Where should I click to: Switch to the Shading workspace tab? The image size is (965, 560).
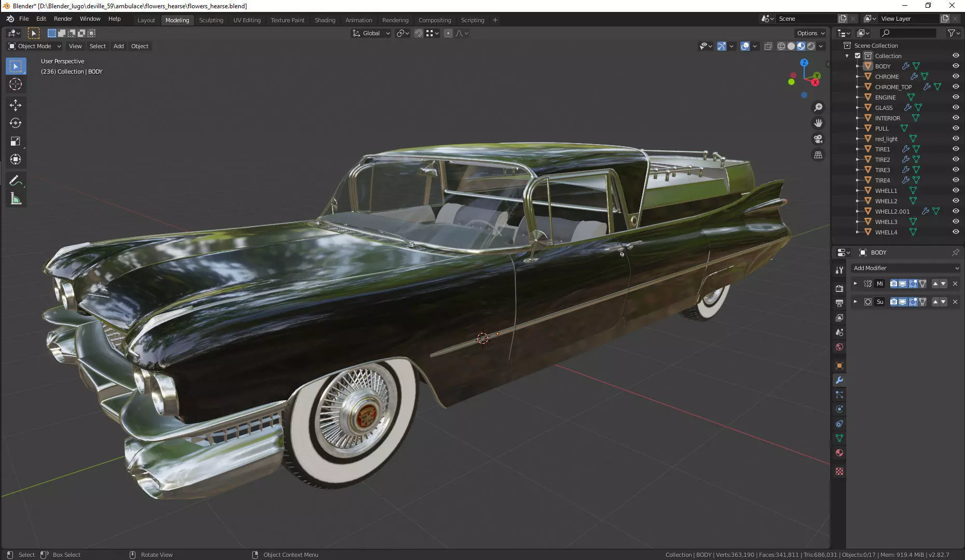tap(325, 20)
